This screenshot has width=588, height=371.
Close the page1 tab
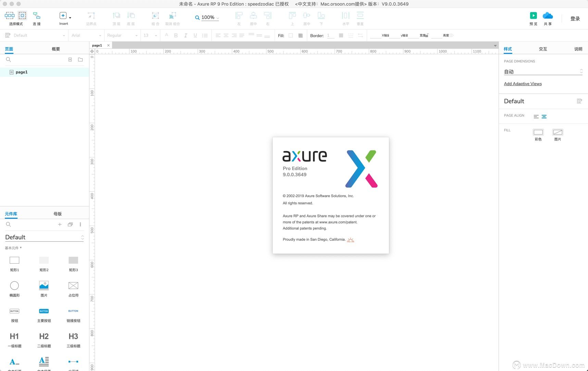pos(108,45)
